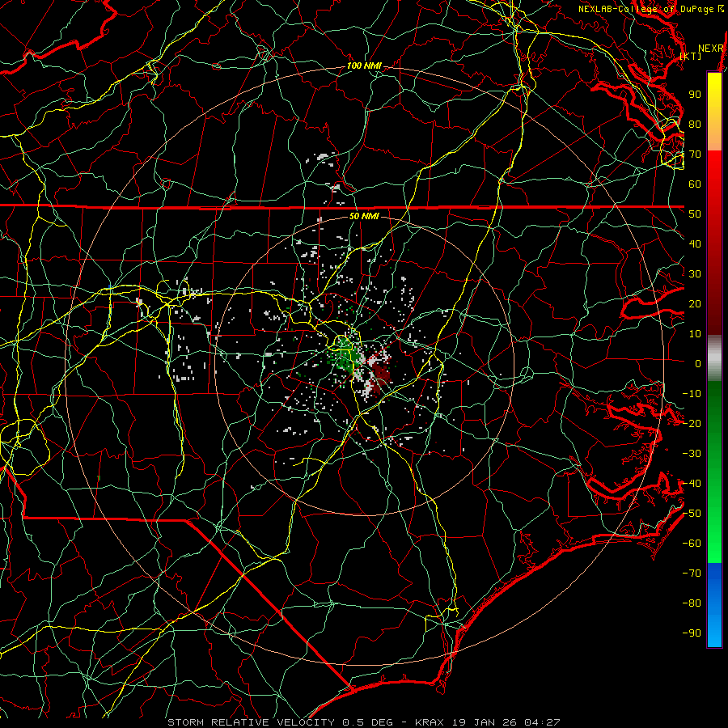Select the -20 scale label
Image resolution: width=728 pixels, height=728 pixels.
pyautogui.click(x=692, y=424)
